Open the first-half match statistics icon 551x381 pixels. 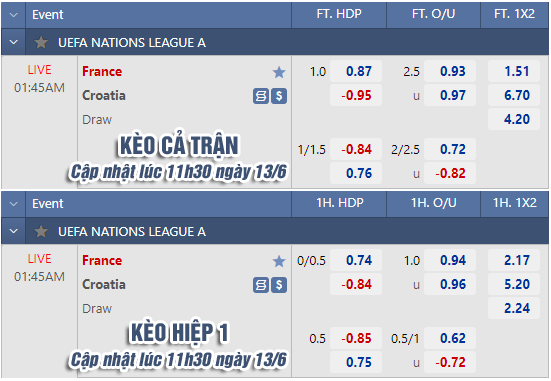coord(261,285)
